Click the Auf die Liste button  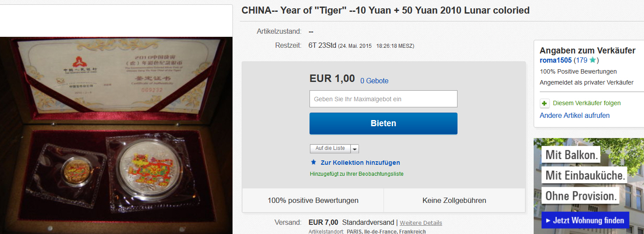(331, 149)
